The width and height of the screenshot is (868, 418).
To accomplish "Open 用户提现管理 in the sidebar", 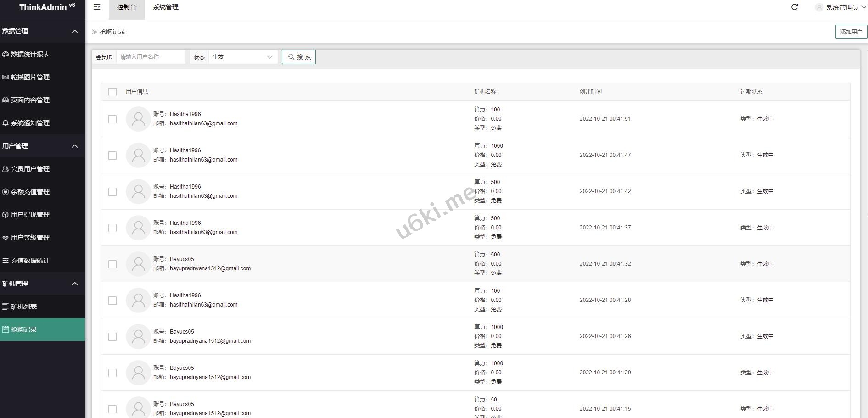I will [x=30, y=215].
